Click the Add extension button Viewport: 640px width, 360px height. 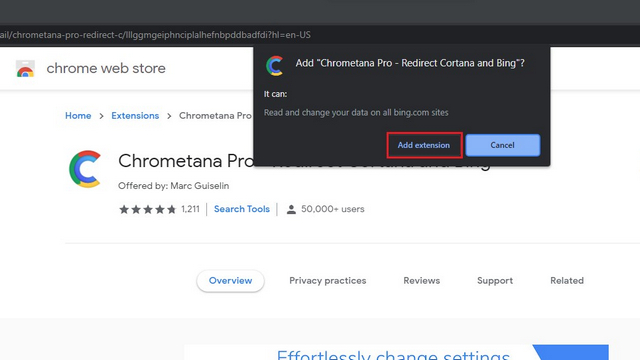click(x=424, y=145)
